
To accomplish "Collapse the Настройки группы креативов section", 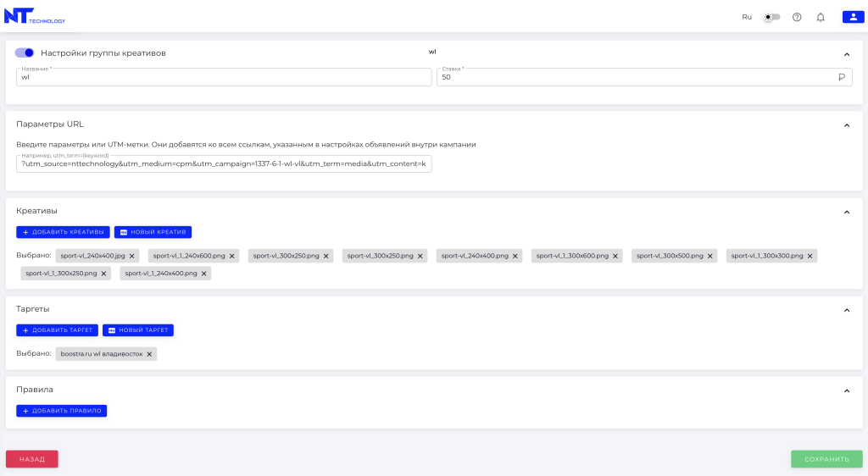I will click(x=846, y=54).
